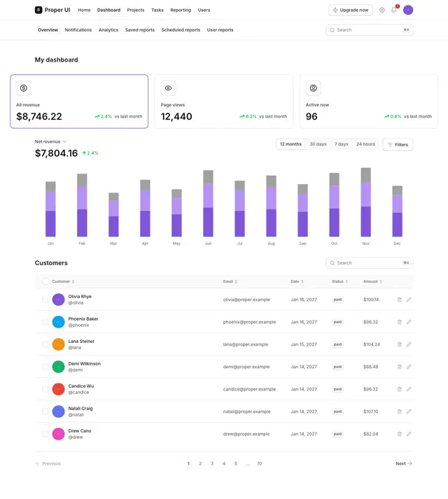Edit Lana Steiner row with pencil icon
Viewport: 448px width, 499px height.
click(x=409, y=344)
